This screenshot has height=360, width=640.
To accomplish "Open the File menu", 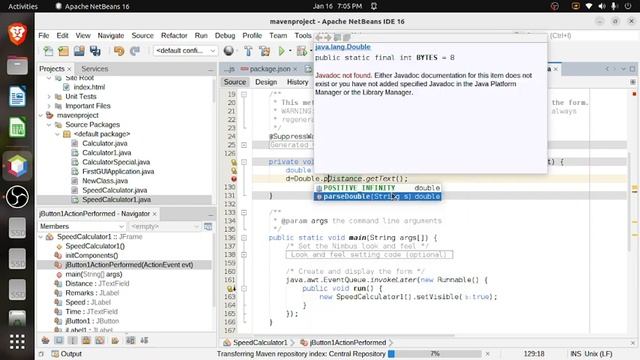I will 44,36.
